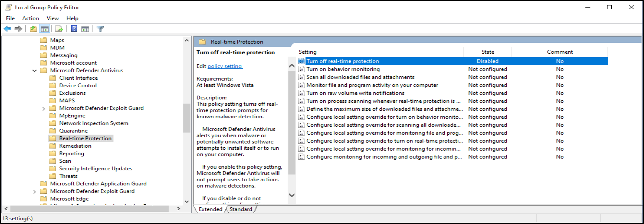Switch to the Extended tab
The width and height of the screenshot is (644, 224).
[x=210, y=209]
